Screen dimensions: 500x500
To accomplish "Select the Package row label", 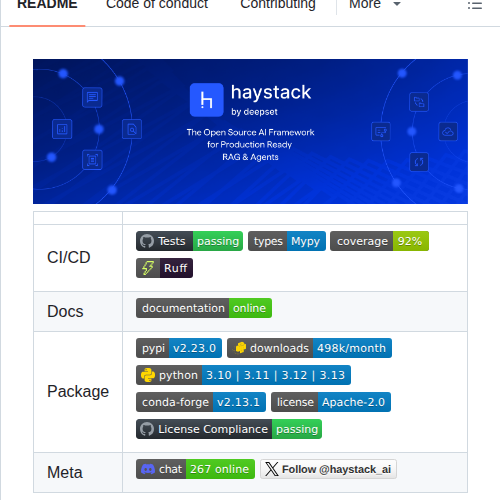I will (78, 391).
